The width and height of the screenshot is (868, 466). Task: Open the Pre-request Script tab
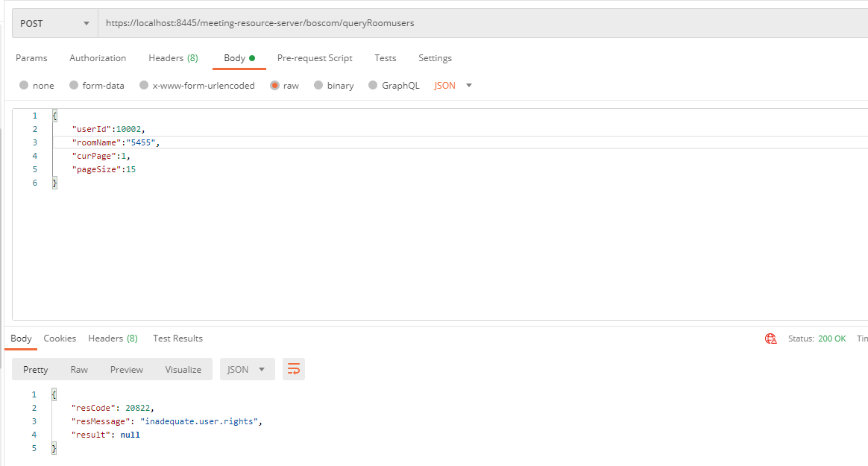[x=315, y=57]
